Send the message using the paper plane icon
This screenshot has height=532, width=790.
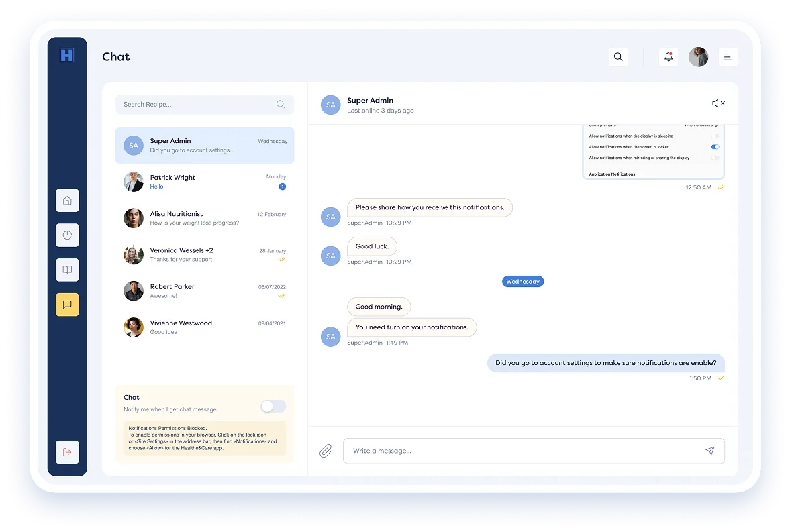(711, 451)
